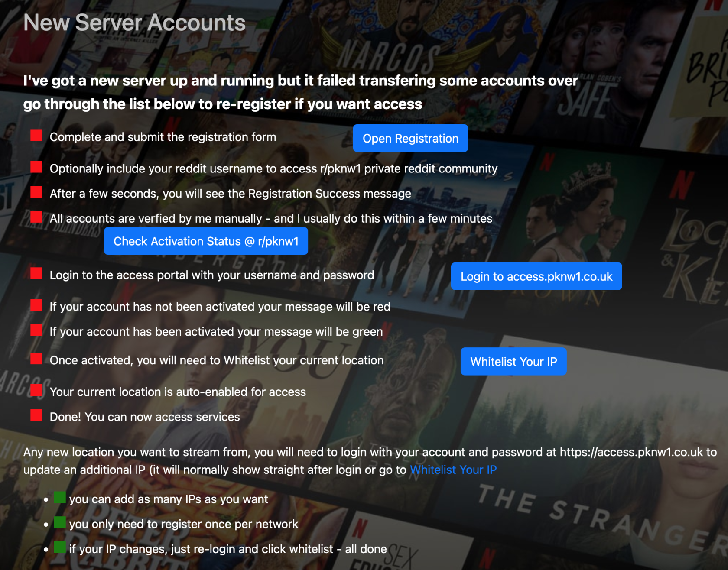The width and height of the screenshot is (728, 570).
Task: Follow the underlined Whitelist Your IP link
Action: 453,470
